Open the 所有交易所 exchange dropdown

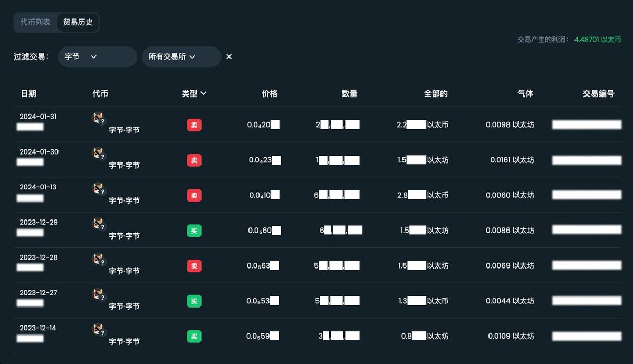pyautogui.click(x=181, y=56)
